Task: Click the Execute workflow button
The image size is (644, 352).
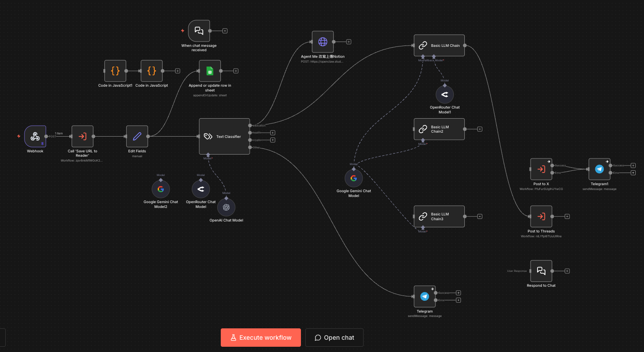Action: click(x=261, y=337)
